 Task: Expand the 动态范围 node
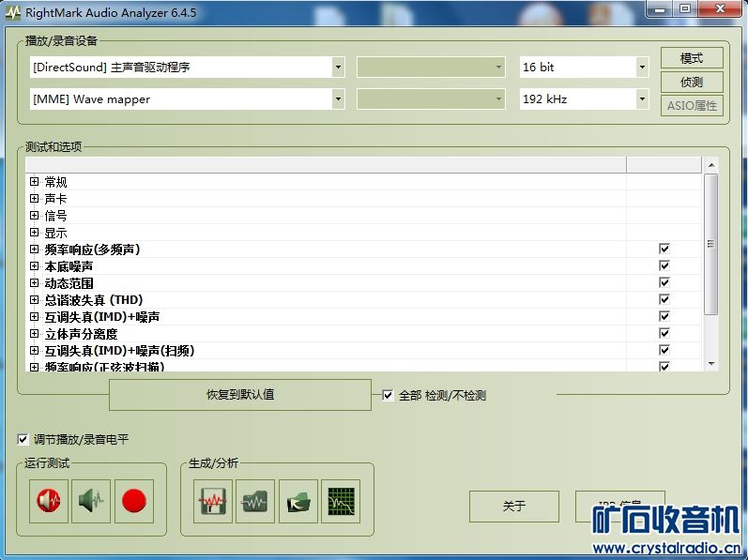35,282
